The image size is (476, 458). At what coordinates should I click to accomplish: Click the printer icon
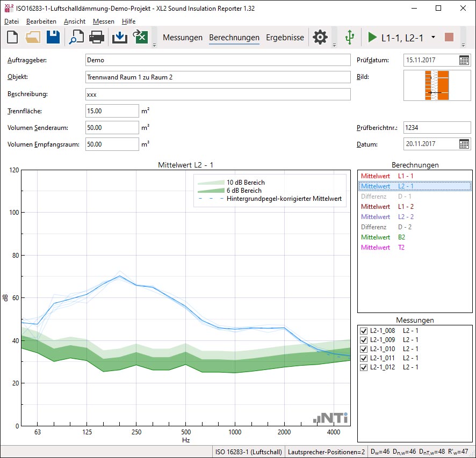tap(97, 37)
